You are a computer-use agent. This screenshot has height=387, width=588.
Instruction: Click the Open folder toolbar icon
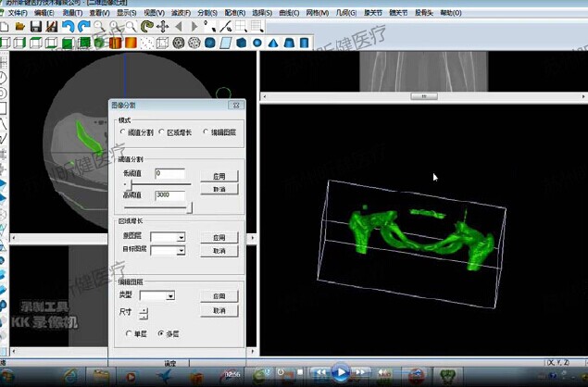tap(19, 27)
